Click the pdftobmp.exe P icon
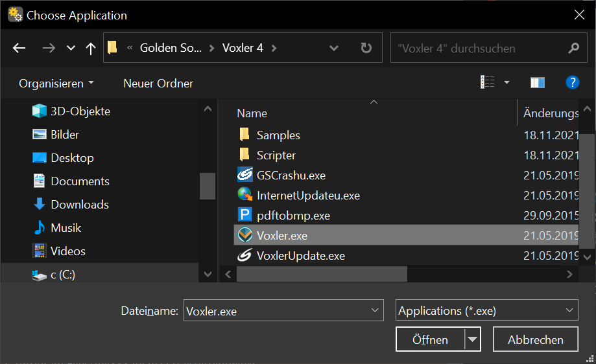 (244, 214)
